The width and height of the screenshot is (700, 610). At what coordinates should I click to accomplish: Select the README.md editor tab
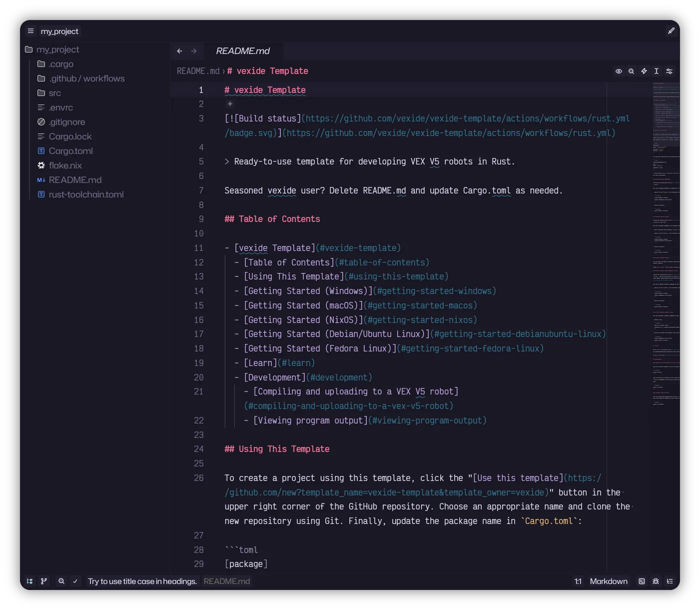[243, 51]
